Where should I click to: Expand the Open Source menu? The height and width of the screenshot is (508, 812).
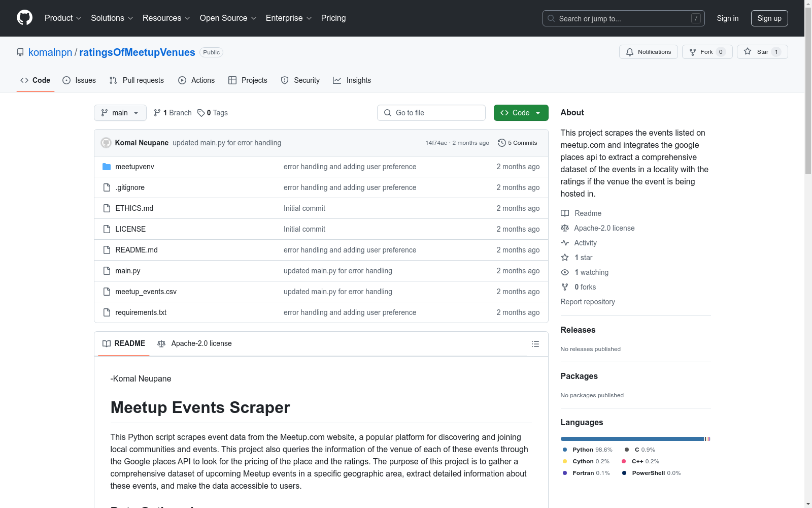point(228,18)
